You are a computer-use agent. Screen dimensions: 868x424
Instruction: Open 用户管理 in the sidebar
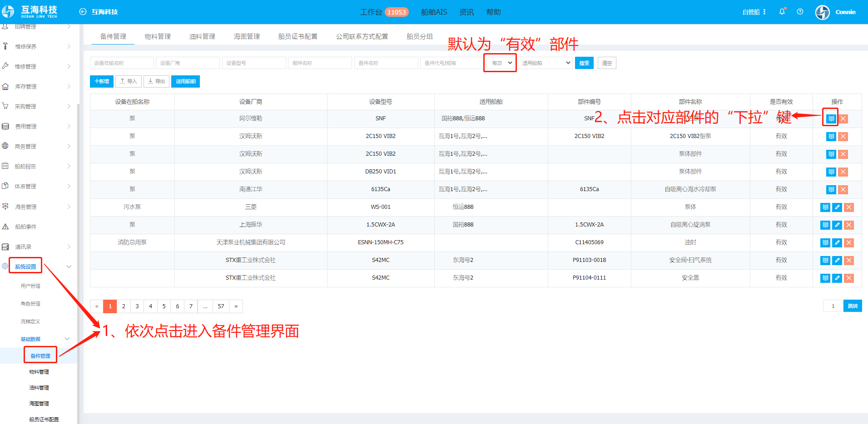(30, 286)
